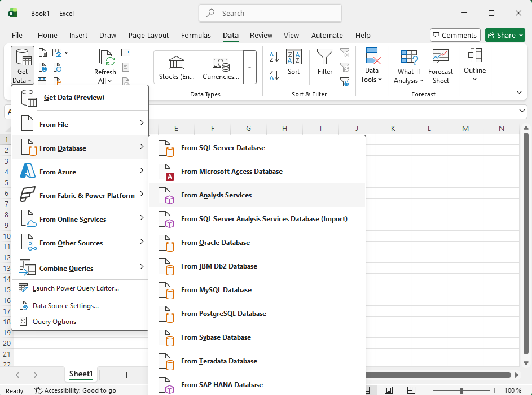Expand the From Database submenu
Viewport: 532px width, 395px height.
point(80,148)
